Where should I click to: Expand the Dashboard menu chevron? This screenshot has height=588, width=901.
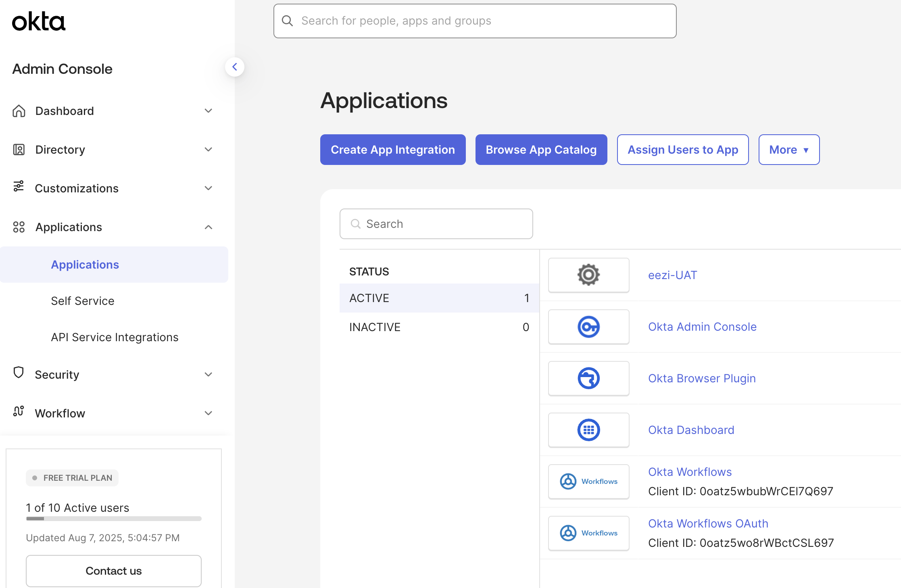tap(208, 111)
